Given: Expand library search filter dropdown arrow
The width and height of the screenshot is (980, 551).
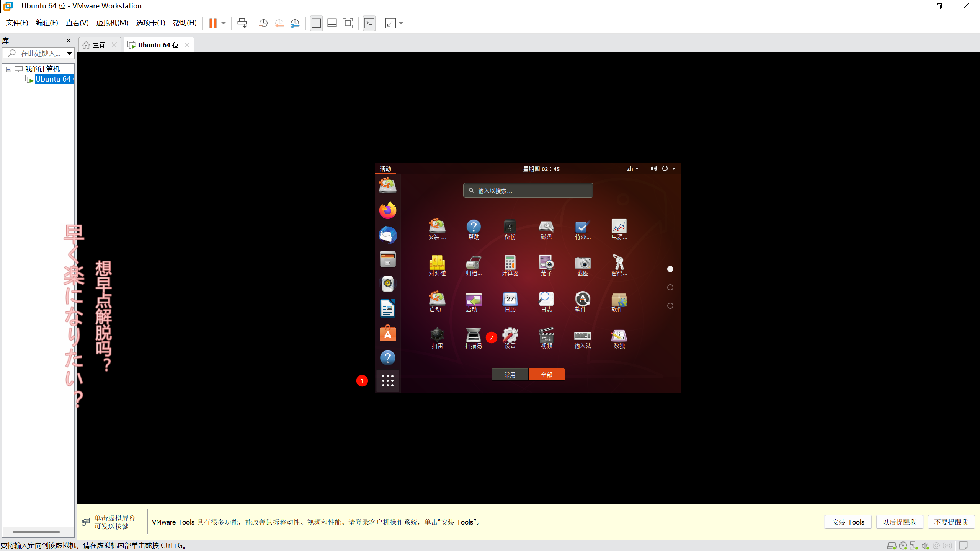Looking at the screenshot, I should coord(69,53).
